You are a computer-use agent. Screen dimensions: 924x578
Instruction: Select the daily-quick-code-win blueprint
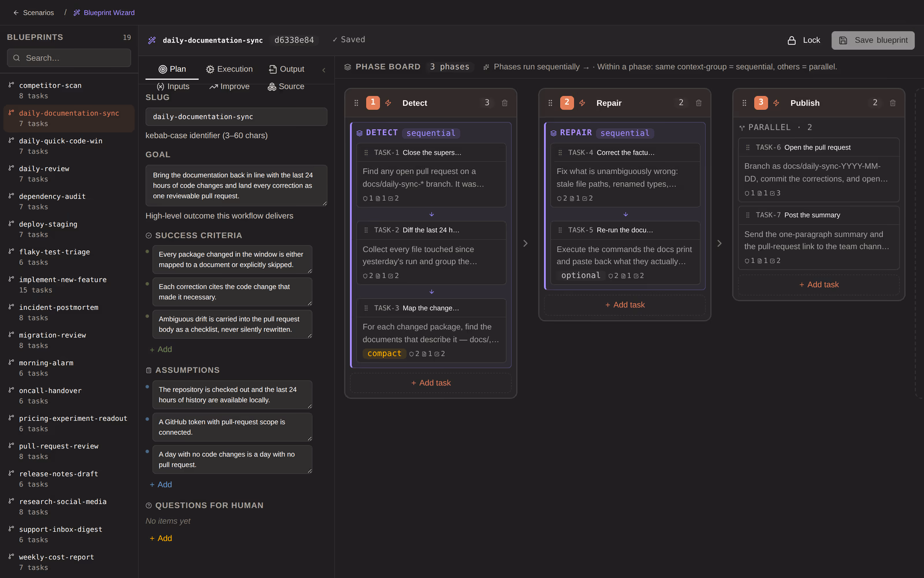pyautogui.click(x=69, y=146)
